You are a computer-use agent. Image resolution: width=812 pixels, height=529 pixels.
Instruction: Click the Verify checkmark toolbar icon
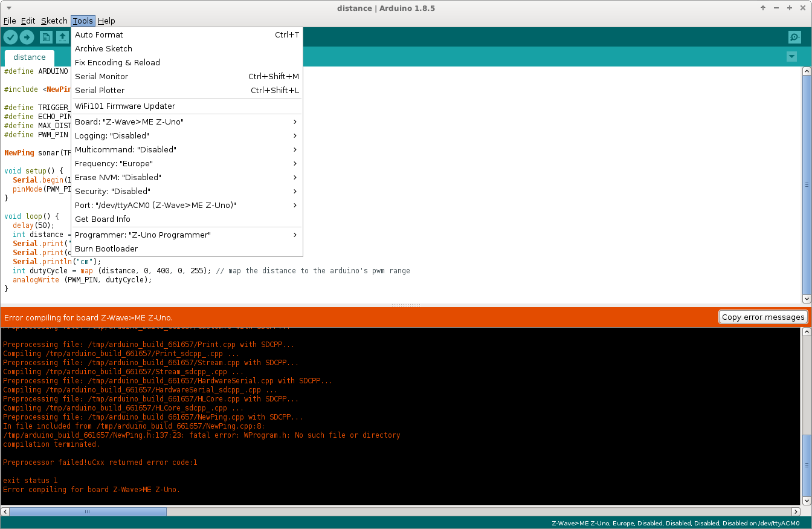(x=10, y=37)
